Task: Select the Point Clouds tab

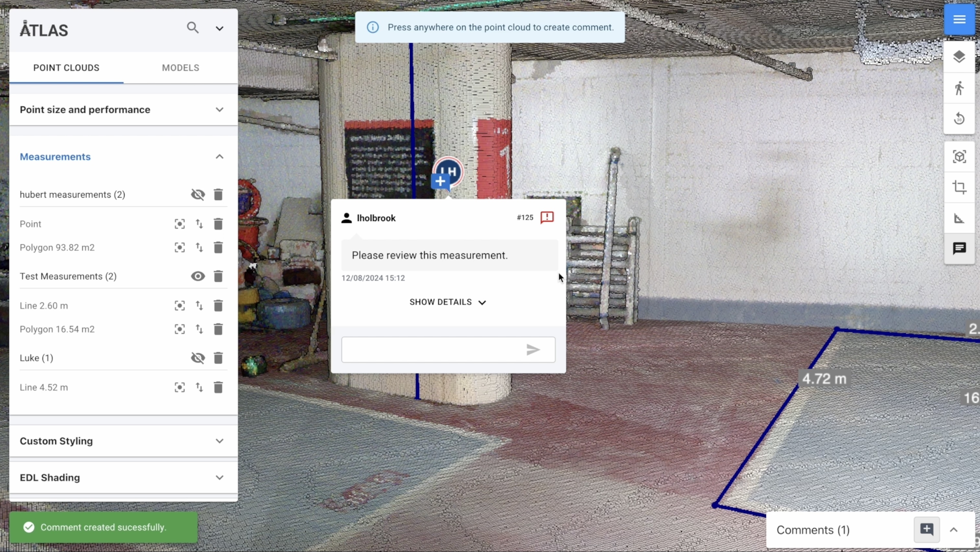Action: (66, 68)
